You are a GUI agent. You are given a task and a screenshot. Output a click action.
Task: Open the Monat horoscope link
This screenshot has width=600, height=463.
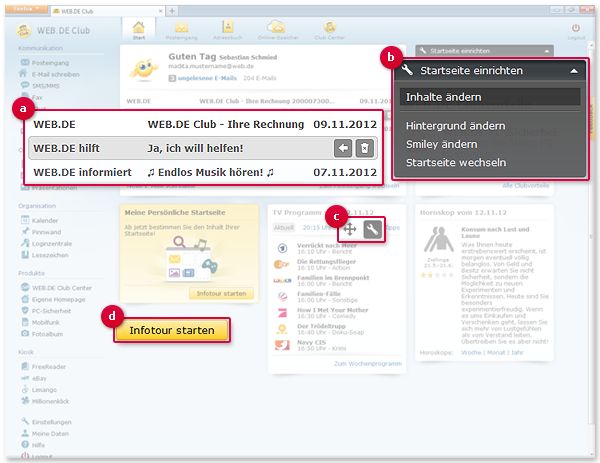496,352
